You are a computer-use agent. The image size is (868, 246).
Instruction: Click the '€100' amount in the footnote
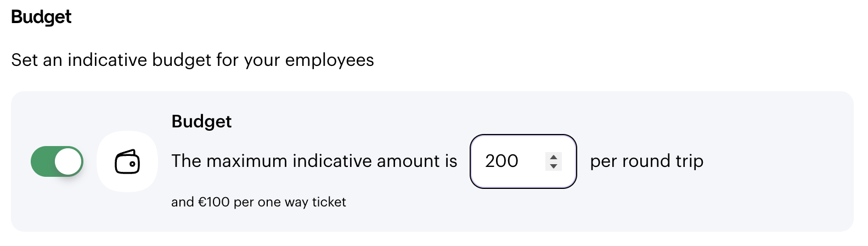[214, 202]
